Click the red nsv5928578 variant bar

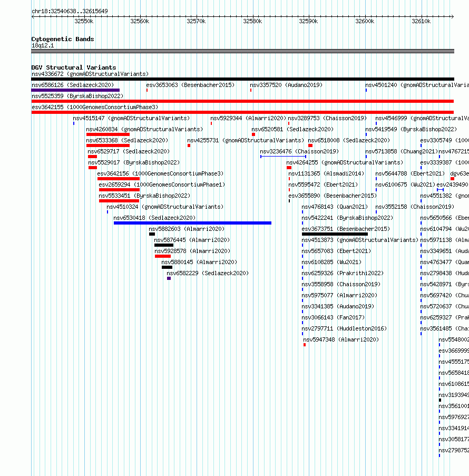(163, 257)
